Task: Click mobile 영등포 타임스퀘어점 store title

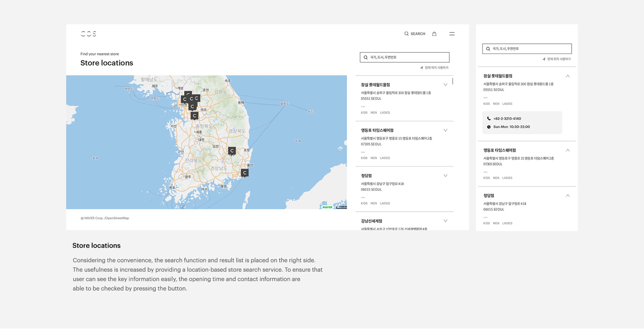Action: coord(500,150)
